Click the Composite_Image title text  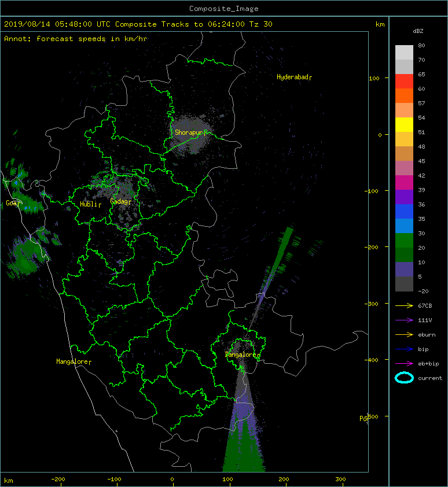coord(224,9)
